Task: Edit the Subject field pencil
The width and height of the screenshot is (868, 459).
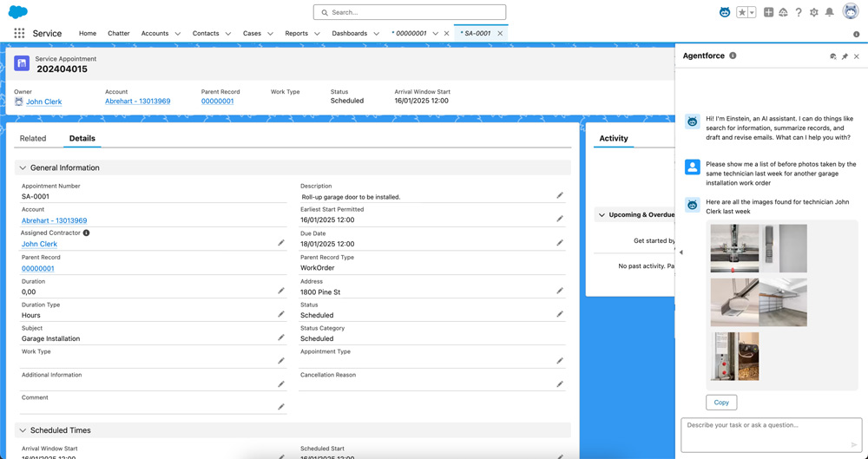Action: (281, 338)
